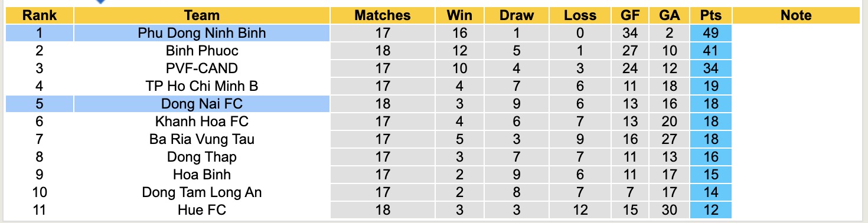Image resolution: width=868 pixels, height=223 pixels.
Task: Open Hue FC team entry
Action: 202,210
